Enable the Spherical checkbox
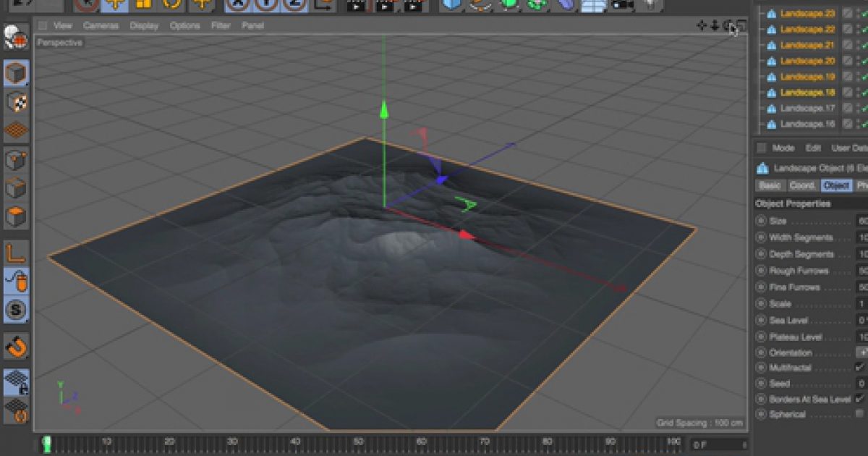Screen dimensions: 868x456 (x=861, y=413)
